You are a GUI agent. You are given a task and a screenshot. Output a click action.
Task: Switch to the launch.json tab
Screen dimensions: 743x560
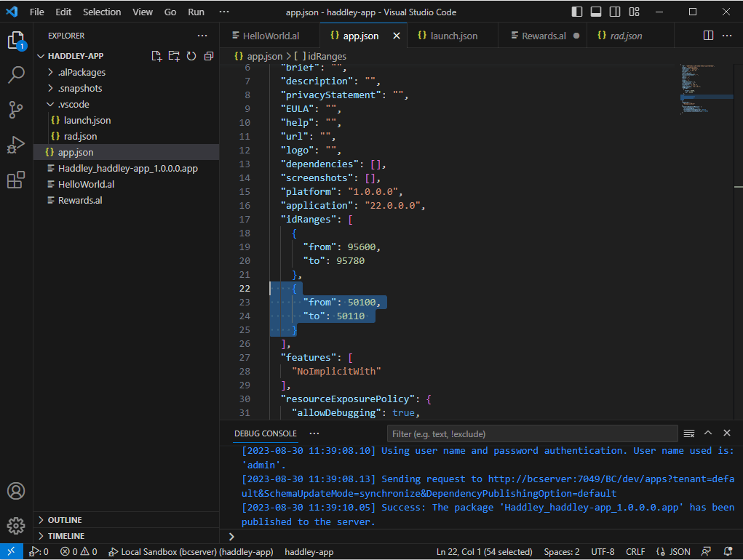click(x=453, y=36)
